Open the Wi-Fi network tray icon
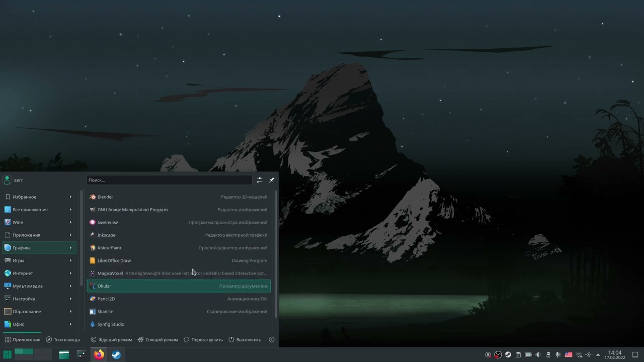Viewport: 644px width, 362px height. coord(579,354)
